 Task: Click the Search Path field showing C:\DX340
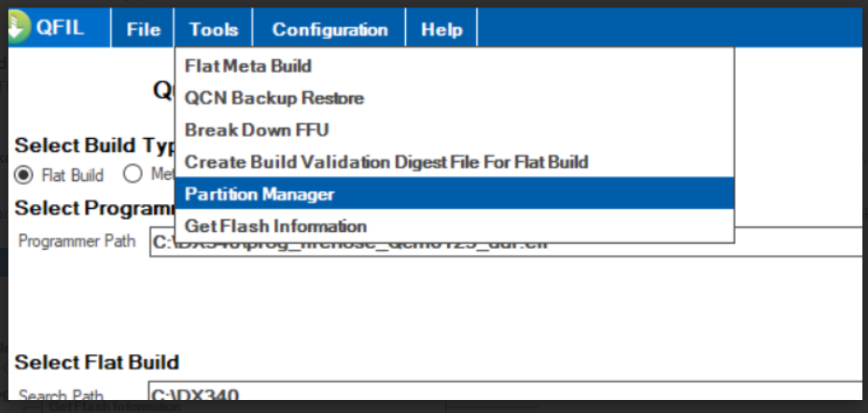(x=508, y=392)
